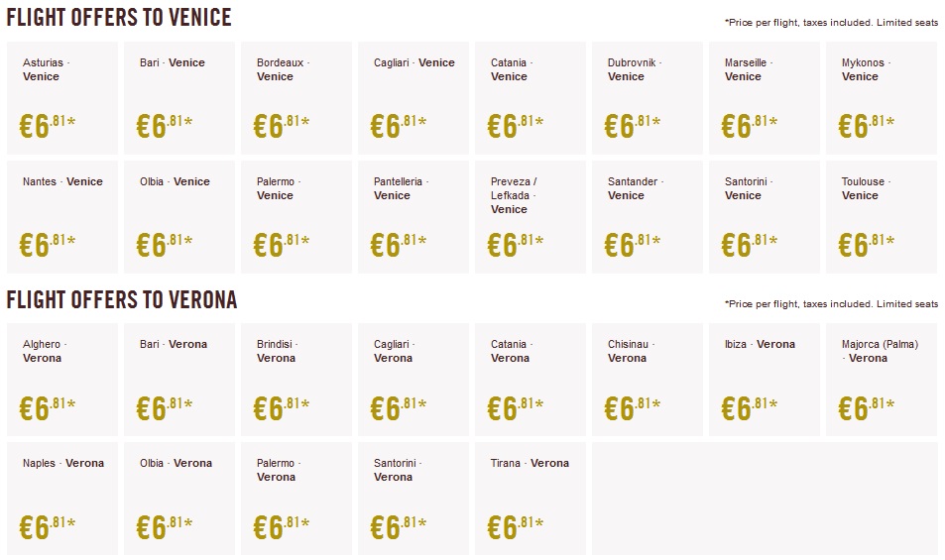945x560 pixels.
Task: Open the Asturias to Venice flight offer
Action: coord(61,97)
